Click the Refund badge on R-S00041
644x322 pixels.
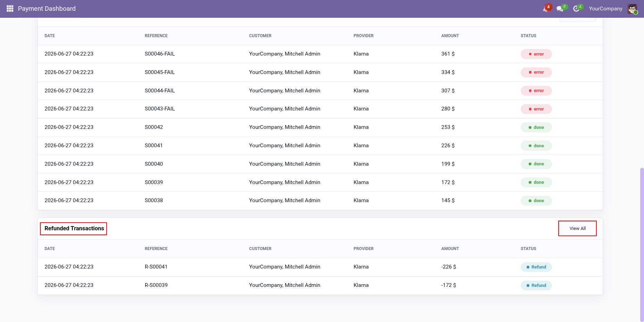[x=536, y=267]
